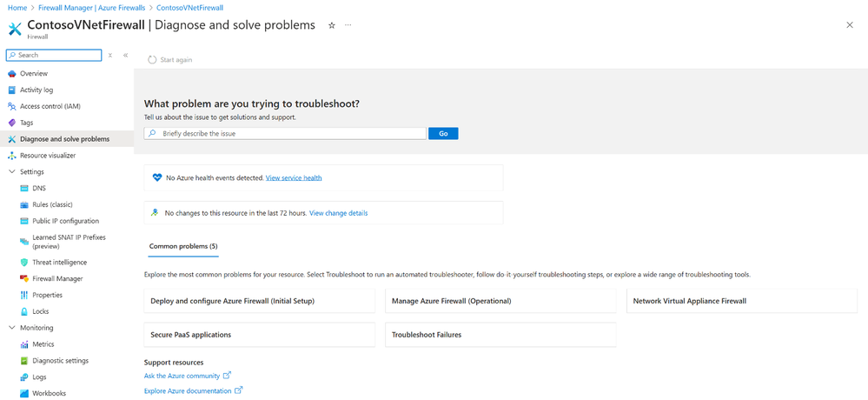
Task: Click the Public IP configuration icon
Action: (23, 221)
